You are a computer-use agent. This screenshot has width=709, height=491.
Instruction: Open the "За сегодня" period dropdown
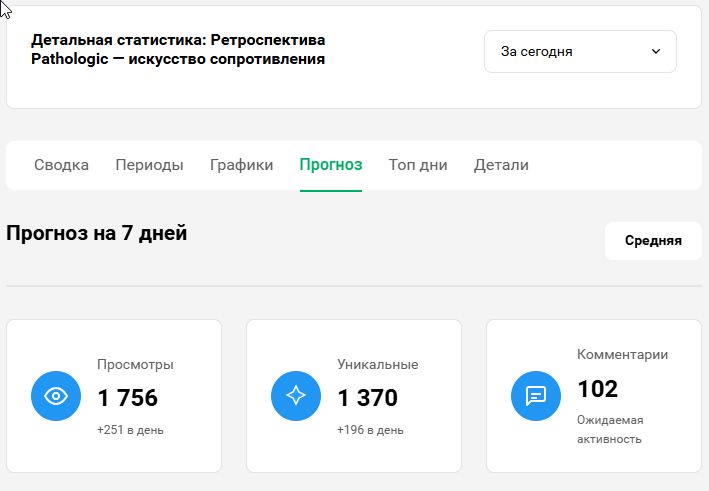coord(580,51)
